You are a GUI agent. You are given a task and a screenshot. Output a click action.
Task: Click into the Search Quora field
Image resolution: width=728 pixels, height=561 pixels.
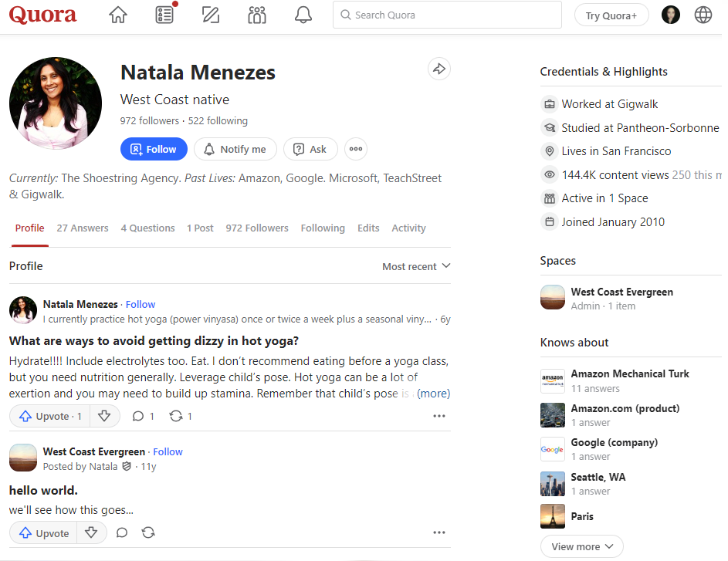(x=448, y=15)
